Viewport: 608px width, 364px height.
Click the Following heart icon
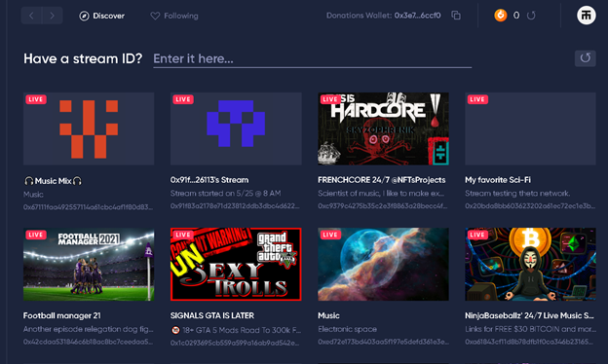[x=155, y=16]
